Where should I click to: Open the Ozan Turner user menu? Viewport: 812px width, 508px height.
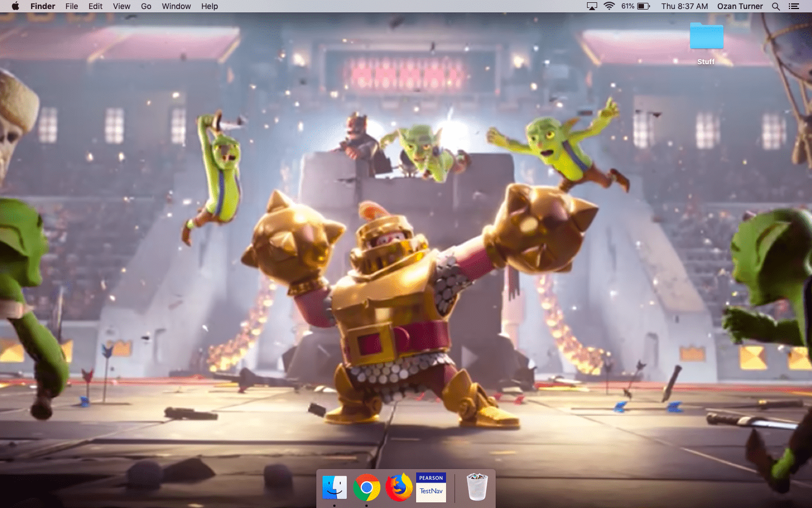740,6
